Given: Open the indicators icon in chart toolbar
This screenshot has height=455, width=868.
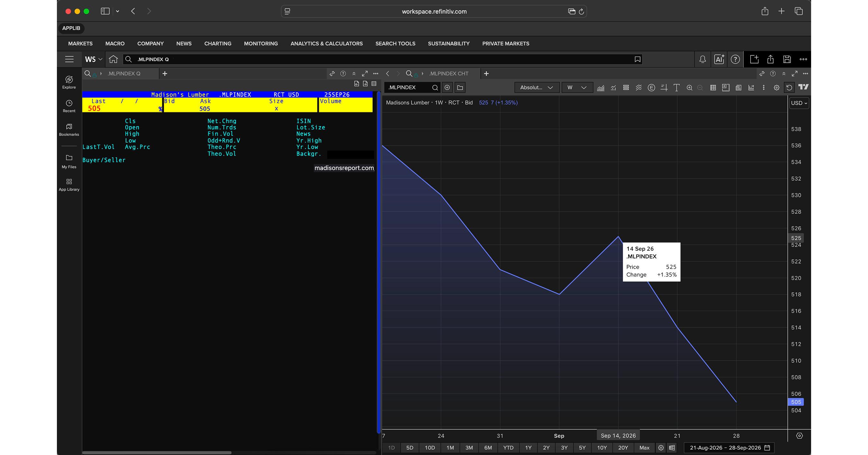Looking at the screenshot, I should tap(613, 88).
